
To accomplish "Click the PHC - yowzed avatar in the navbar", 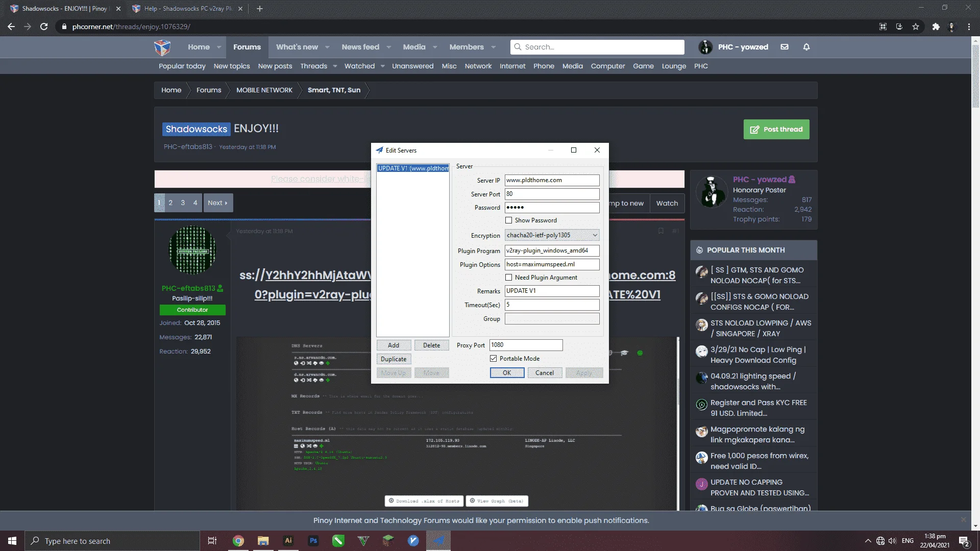I will 705,47.
